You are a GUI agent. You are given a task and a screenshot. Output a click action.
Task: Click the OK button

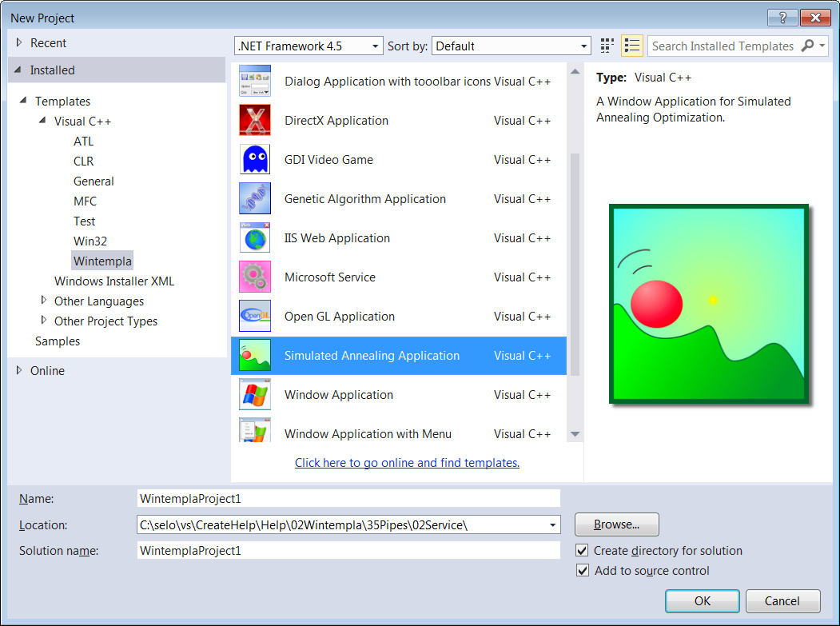pos(703,600)
